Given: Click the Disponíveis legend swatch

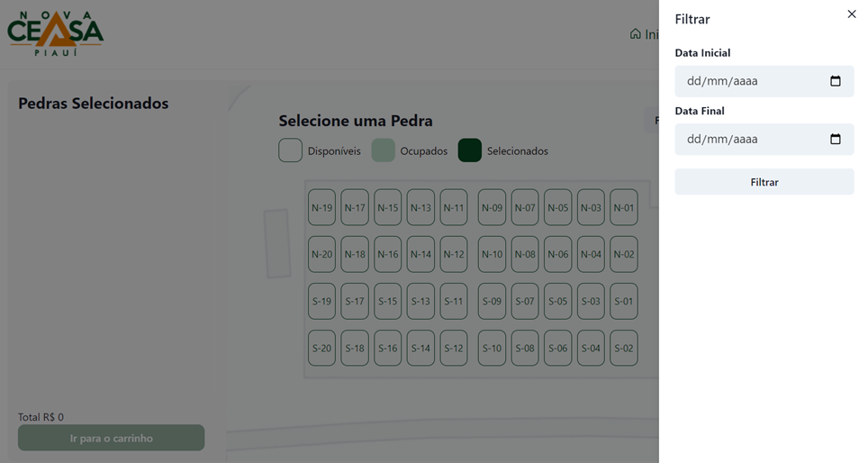Looking at the screenshot, I should 290,150.
